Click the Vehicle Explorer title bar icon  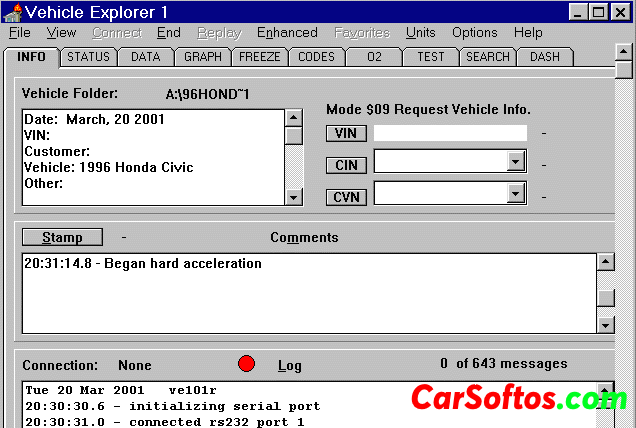(x=12, y=12)
